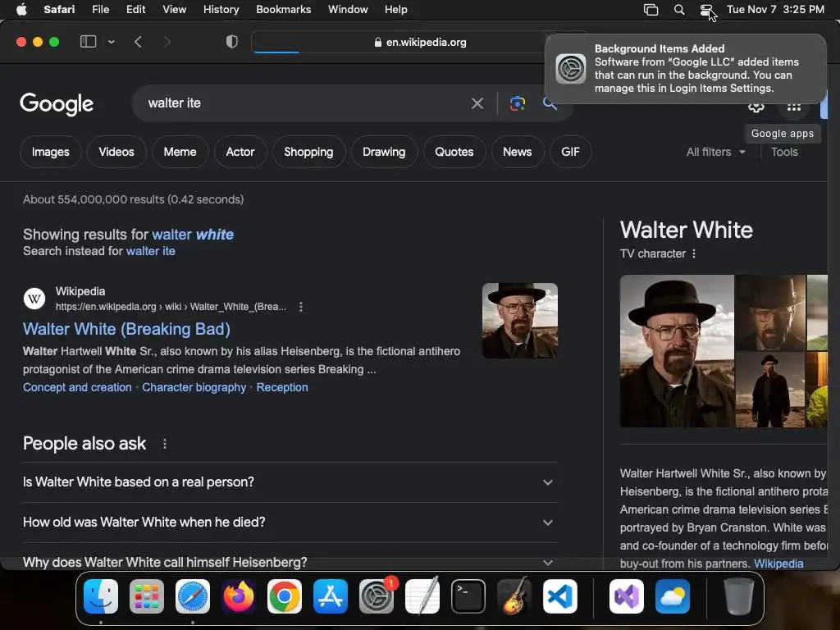
Task: Click the Wikipedia W favicon
Action: pos(34,299)
